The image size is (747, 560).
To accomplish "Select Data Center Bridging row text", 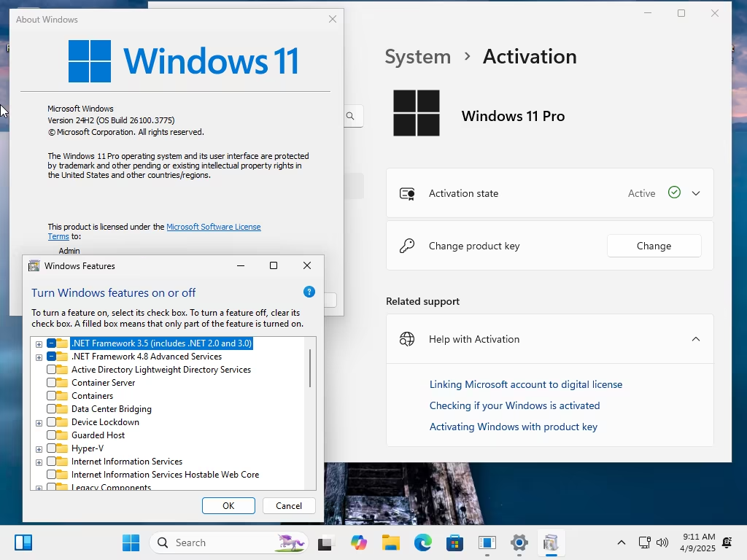I will click(111, 408).
